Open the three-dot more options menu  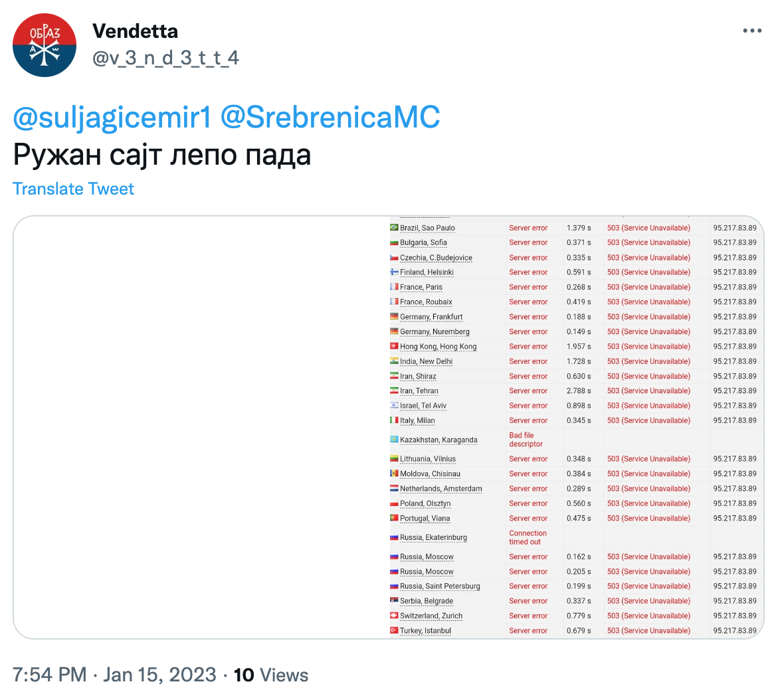coord(751,31)
